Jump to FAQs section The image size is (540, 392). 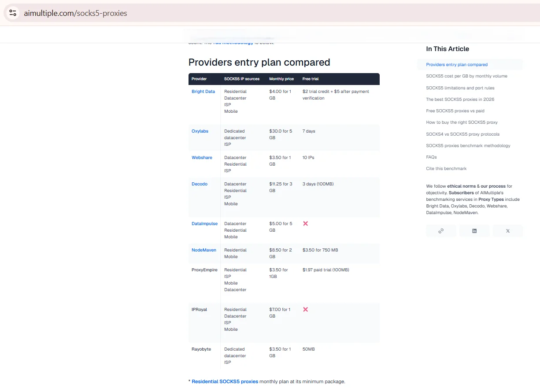431,157
